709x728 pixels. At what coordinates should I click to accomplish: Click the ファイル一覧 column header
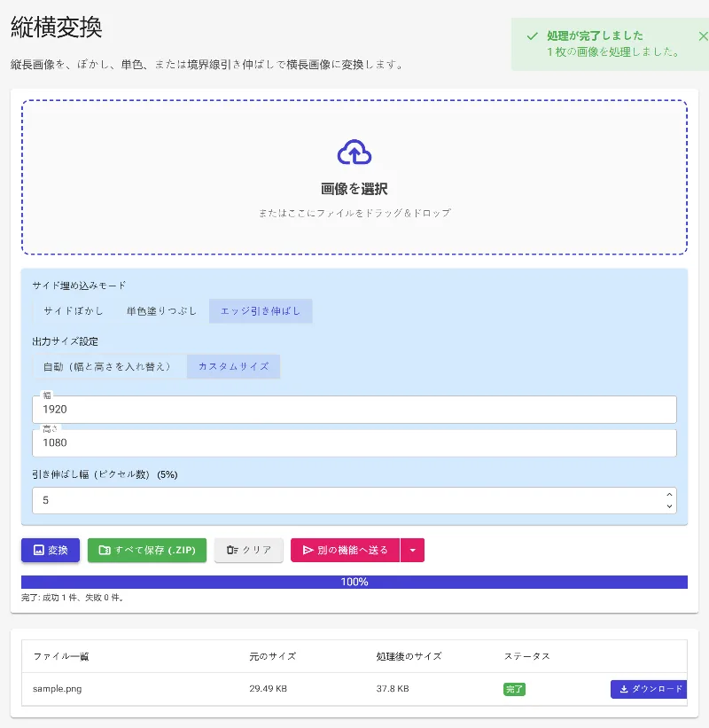click(61, 656)
